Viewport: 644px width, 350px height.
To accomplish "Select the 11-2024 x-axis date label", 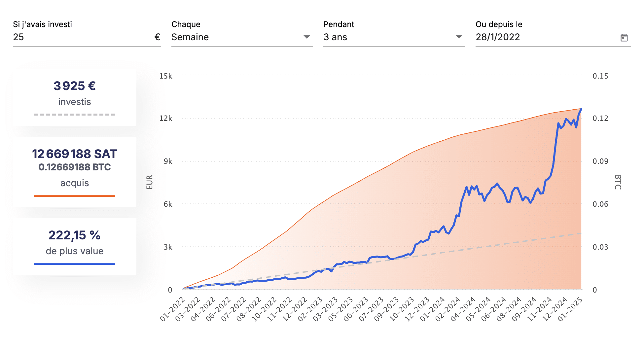I will [539, 309].
